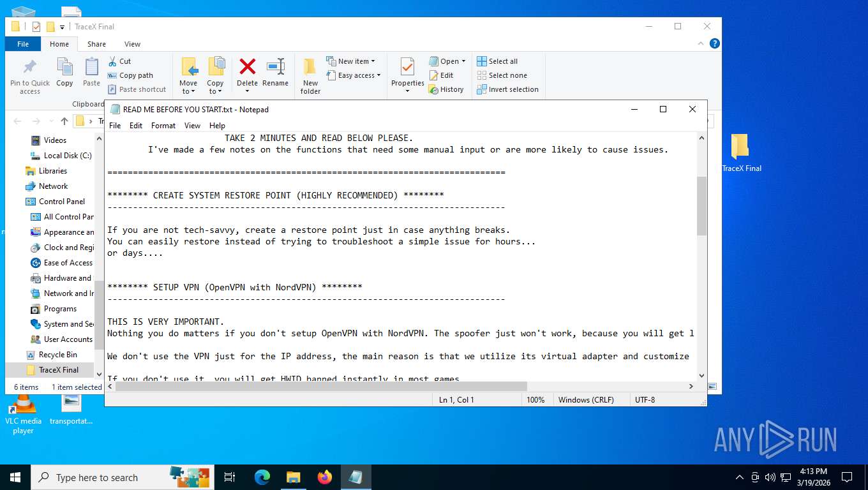Create a New folder from the ribbon
Screen dimensions: 868x490
click(x=310, y=77)
